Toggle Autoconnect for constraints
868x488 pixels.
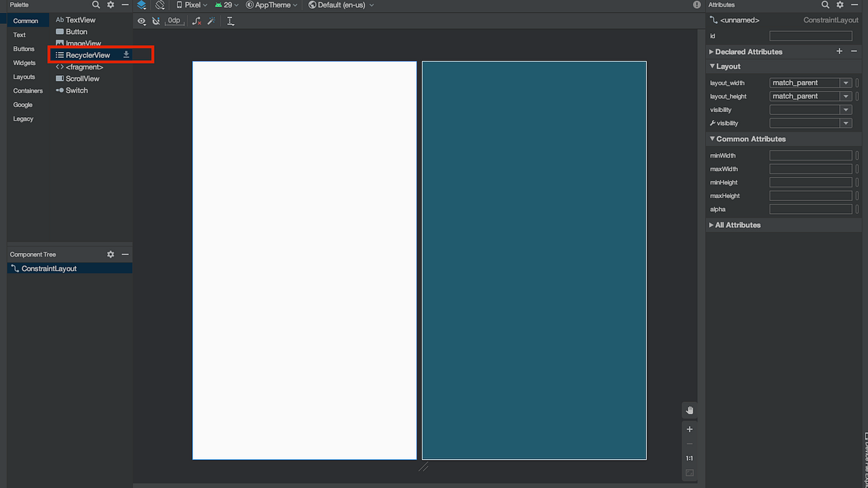pos(156,21)
